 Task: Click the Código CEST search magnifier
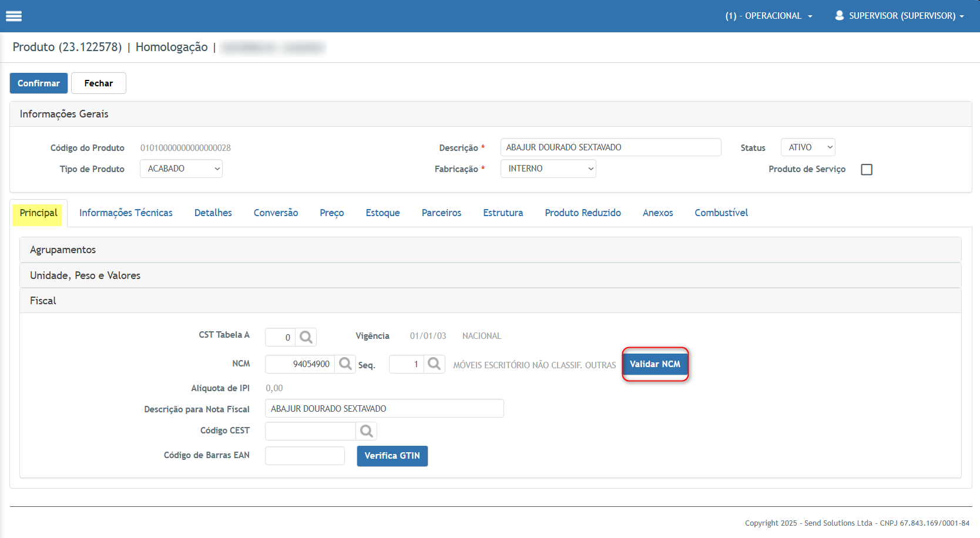pyautogui.click(x=366, y=431)
